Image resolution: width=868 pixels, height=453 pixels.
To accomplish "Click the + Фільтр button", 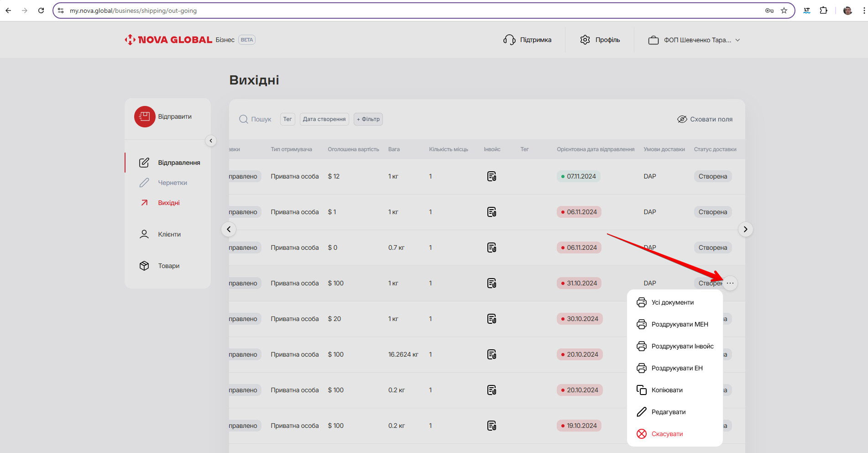I will (x=368, y=119).
